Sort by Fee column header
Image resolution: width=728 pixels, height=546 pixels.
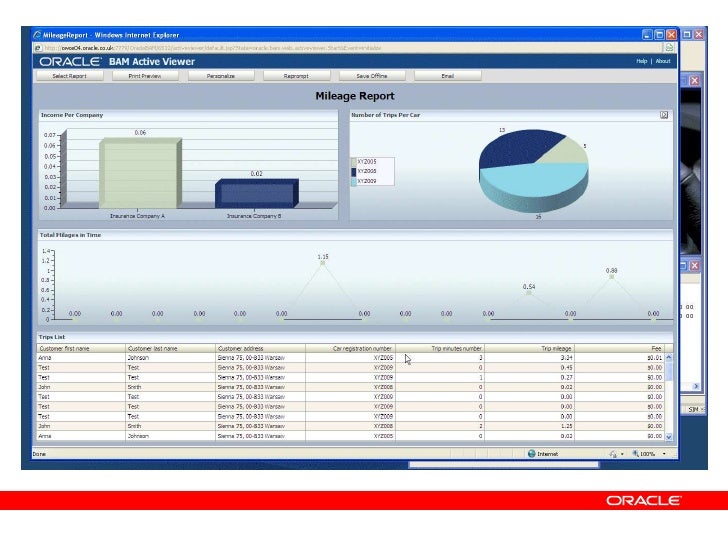pyautogui.click(x=620, y=348)
